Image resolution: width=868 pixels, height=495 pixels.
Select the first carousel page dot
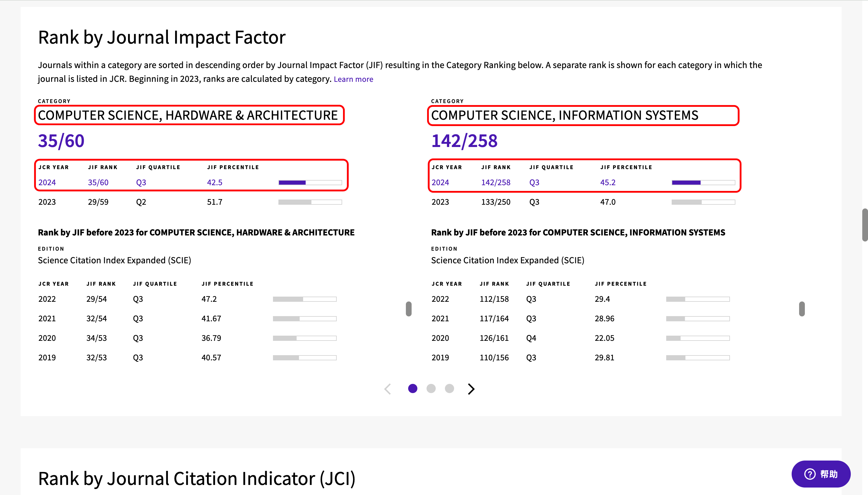pyautogui.click(x=412, y=388)
